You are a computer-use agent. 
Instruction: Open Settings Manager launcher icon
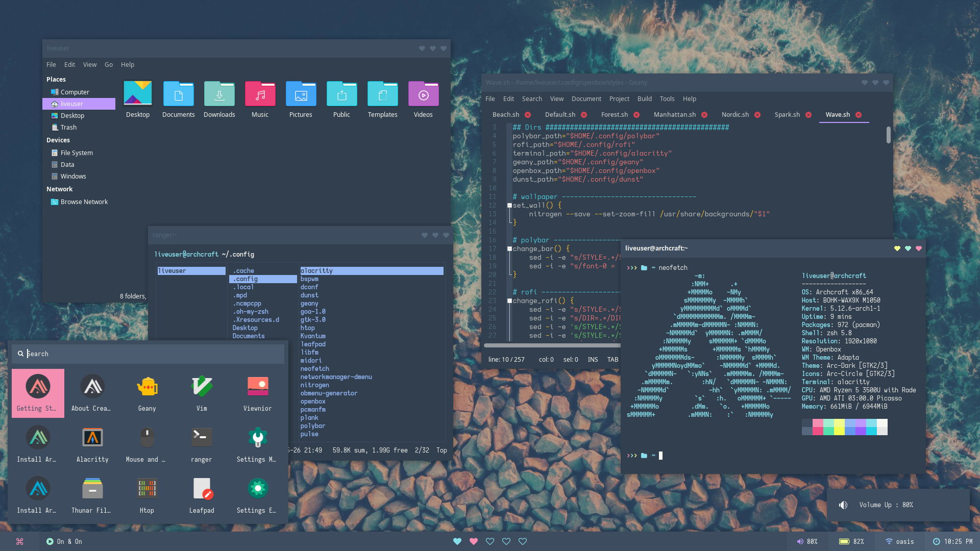(x=257, y=444)
